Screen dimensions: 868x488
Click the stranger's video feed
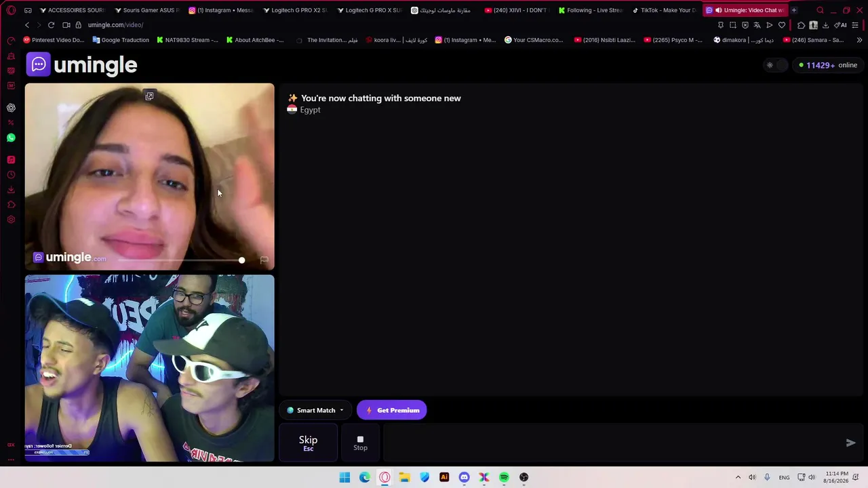[x=149, y=176]
